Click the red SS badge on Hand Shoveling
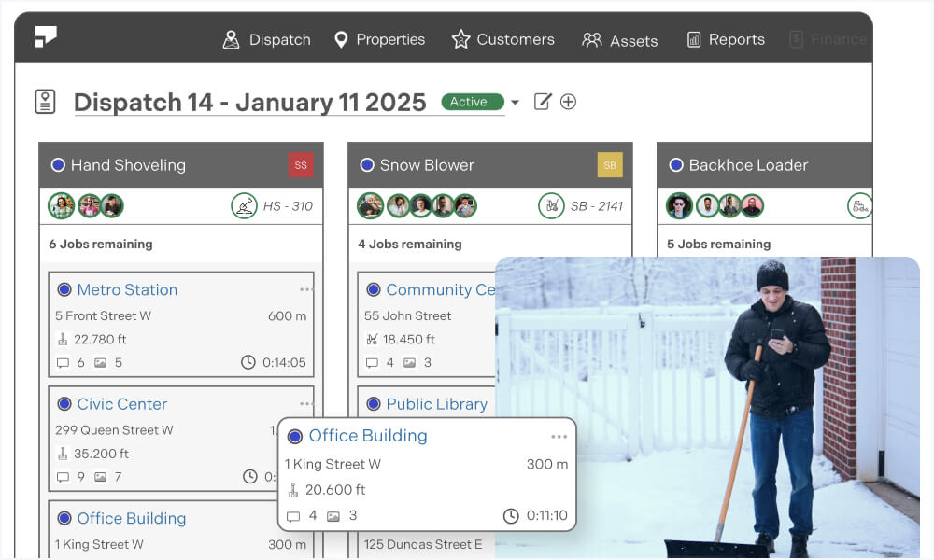Viewport: 934px width, 560px height. point(301,164)
